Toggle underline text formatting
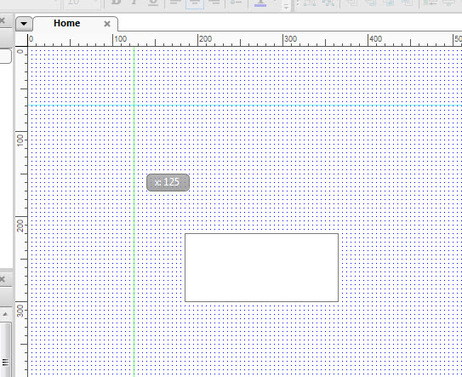This screenshot has width=462, height=377. coord(153,2)
